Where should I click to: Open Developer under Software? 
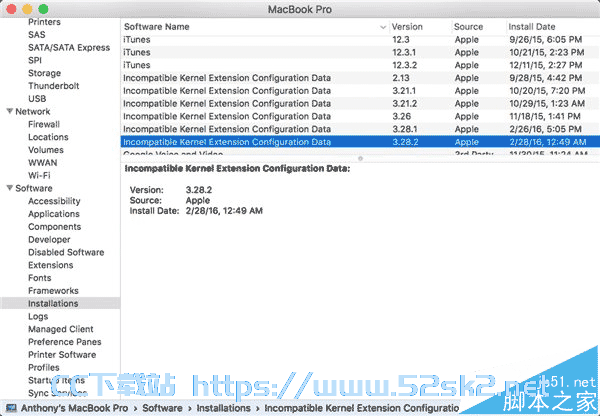pos(49,239)
